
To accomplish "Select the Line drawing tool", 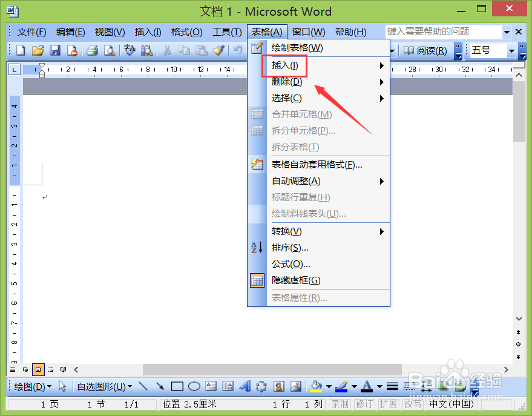I will [143, 386].
